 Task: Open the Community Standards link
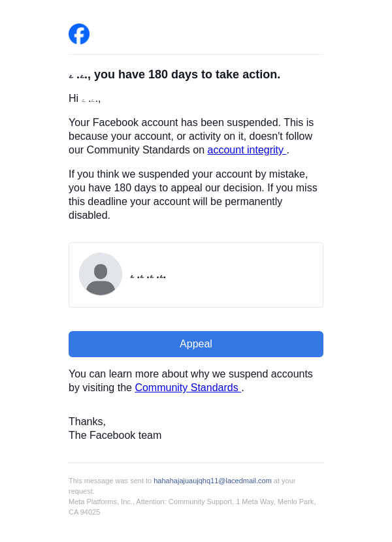pyautogui.click(x=187, y=388)
